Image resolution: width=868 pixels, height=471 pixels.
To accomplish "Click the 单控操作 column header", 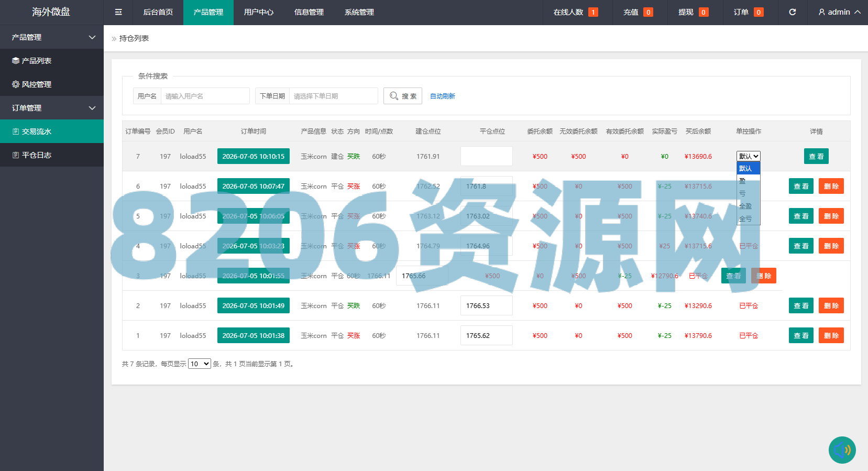I will 749,132.
